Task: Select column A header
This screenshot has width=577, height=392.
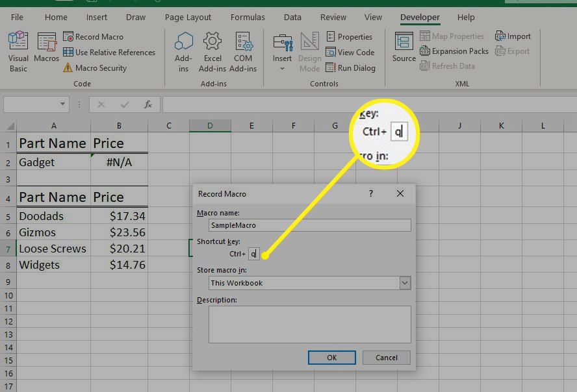Action: click(54, 126)
